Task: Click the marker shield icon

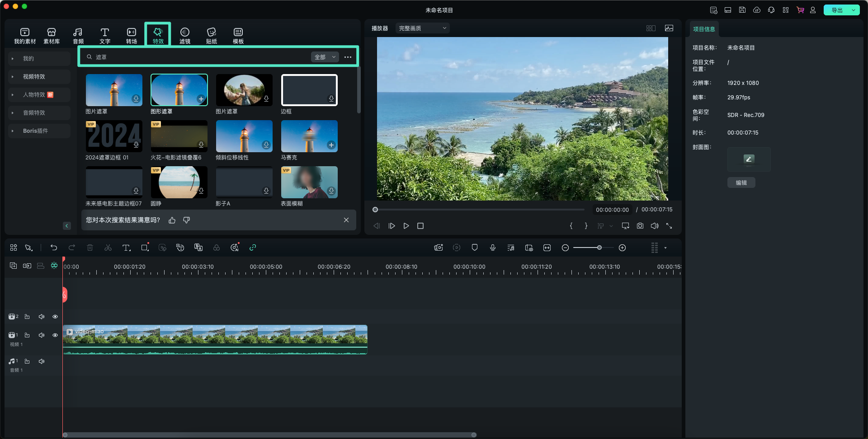Action: pyautogui.click(x=475, y=248)
